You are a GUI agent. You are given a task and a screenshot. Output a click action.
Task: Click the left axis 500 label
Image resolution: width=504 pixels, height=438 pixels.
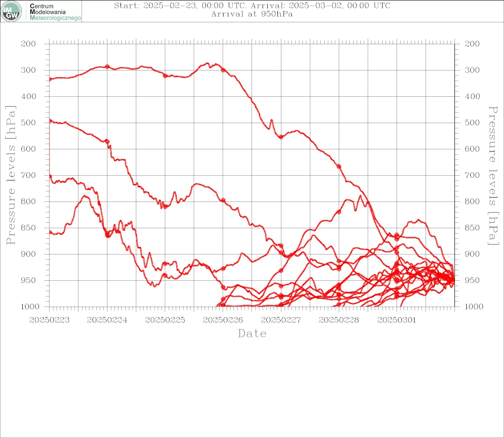click(x=28, y=123)
